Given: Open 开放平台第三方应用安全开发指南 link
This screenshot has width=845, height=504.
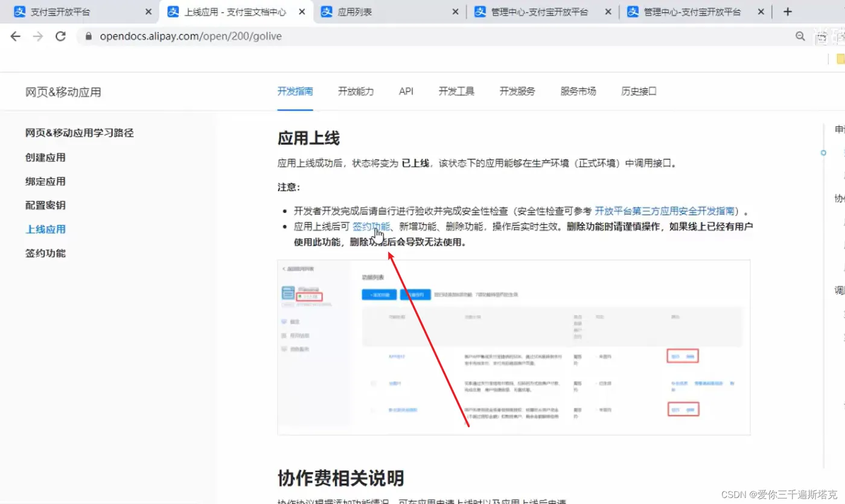Looking at the screenshot, I should (x=665, y=211).
